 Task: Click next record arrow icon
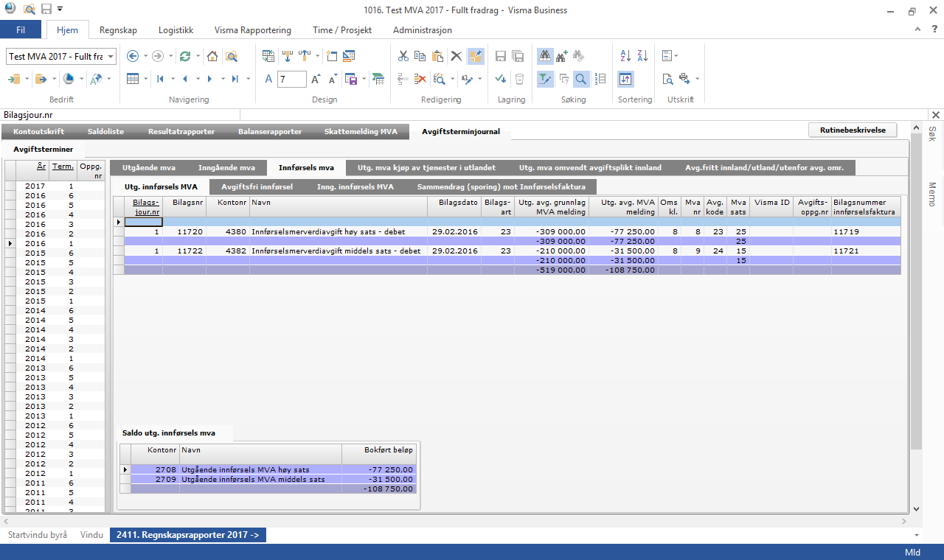coord(210,79)
